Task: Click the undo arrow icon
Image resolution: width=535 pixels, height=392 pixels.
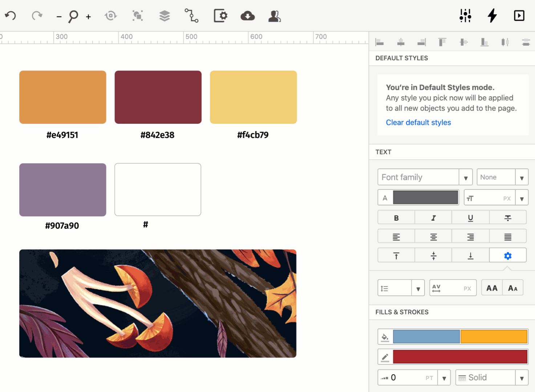Action: tap(11, 16)
